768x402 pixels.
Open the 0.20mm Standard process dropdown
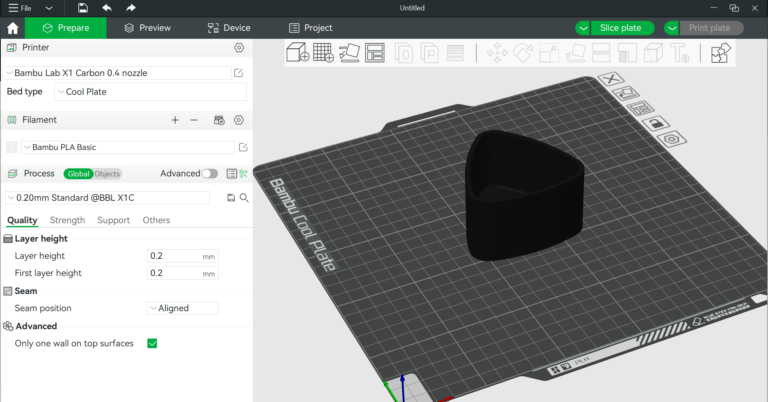click(107, 198)
